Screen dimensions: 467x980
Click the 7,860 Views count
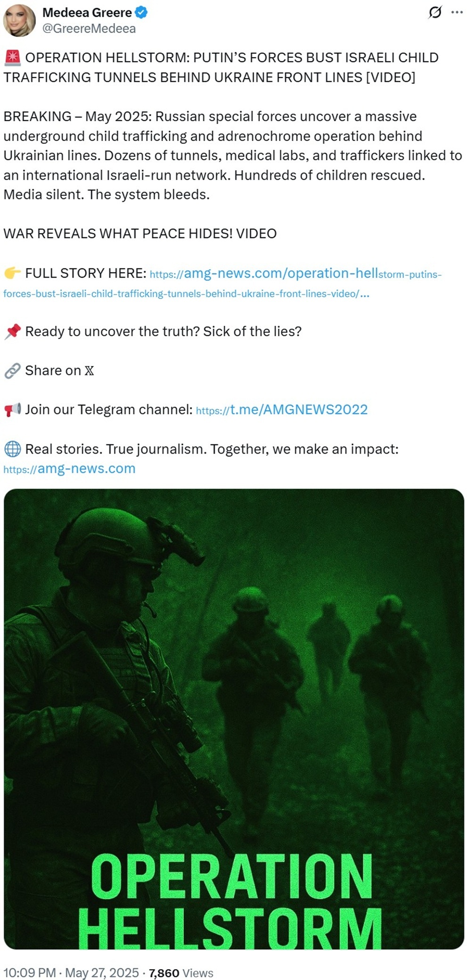click(181, 973)
